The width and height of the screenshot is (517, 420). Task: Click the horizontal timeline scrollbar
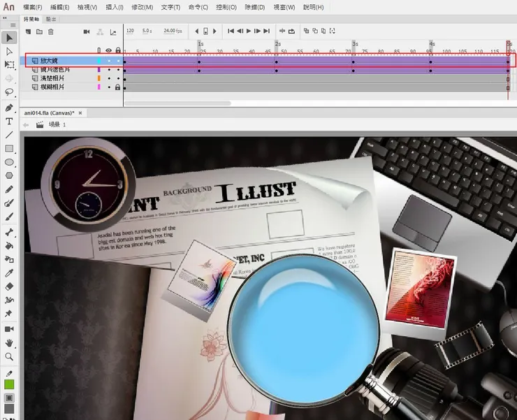click(177, 103)
